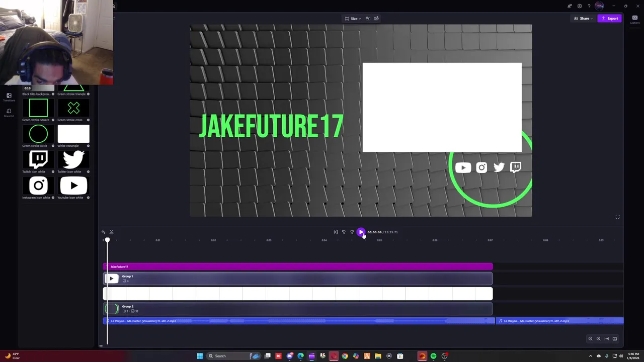Click the last timeline zoom toolbar icon
Screen dimensions: 644x362
coord(615,339)
